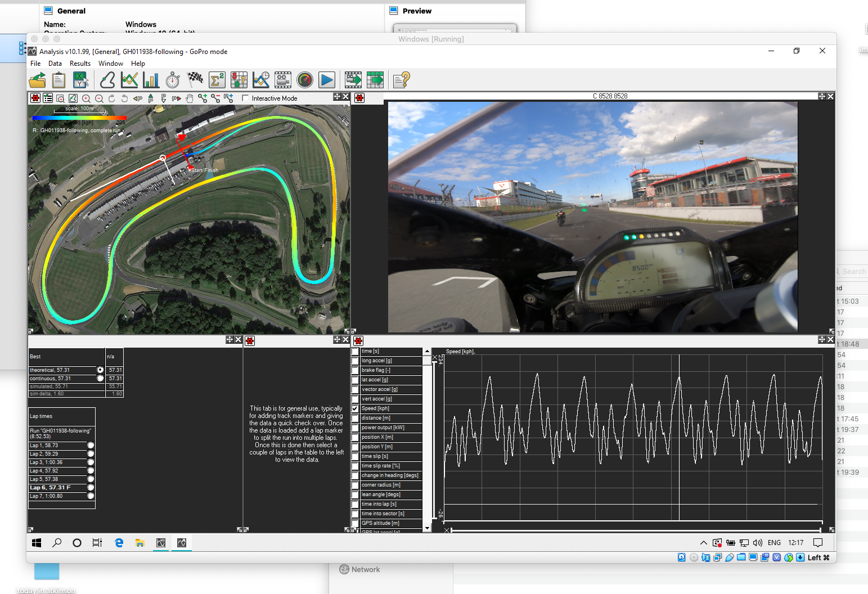Enable Interactive Mode

click(246, 98)
